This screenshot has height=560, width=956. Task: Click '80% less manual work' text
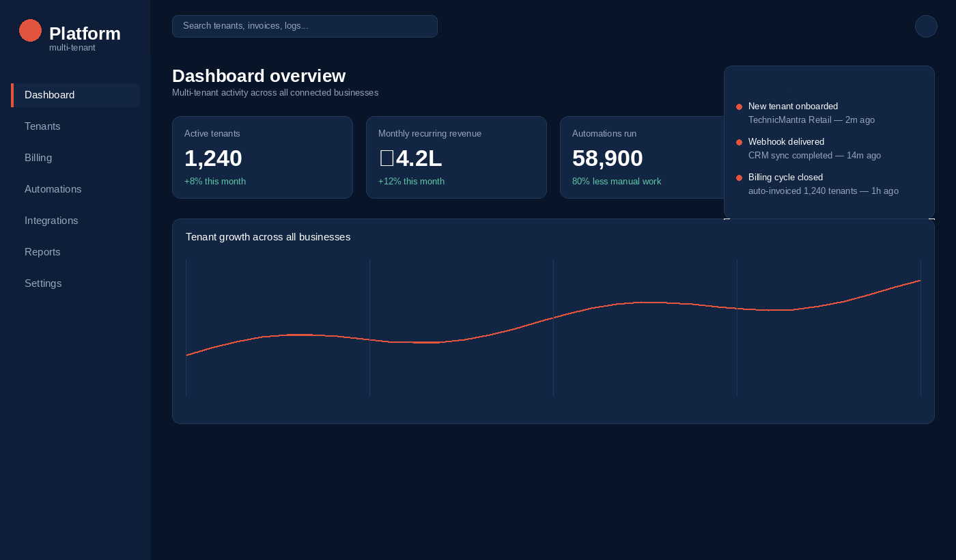click(x=617, y=182)
